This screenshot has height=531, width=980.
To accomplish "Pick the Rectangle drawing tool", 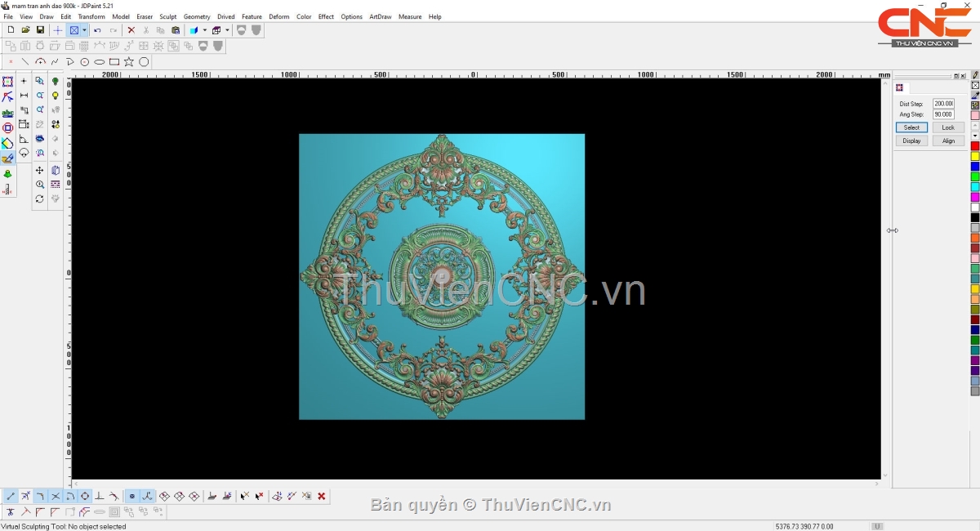I will pos(114,62).
